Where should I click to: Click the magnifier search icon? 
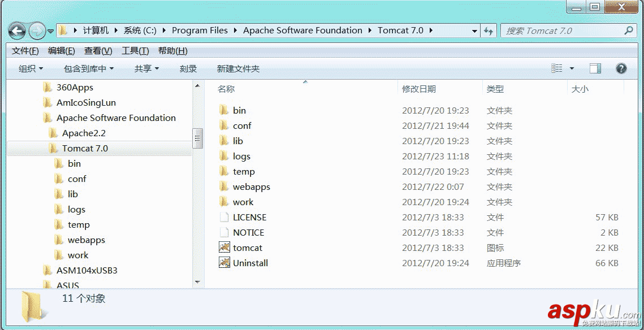click(628, 31)
